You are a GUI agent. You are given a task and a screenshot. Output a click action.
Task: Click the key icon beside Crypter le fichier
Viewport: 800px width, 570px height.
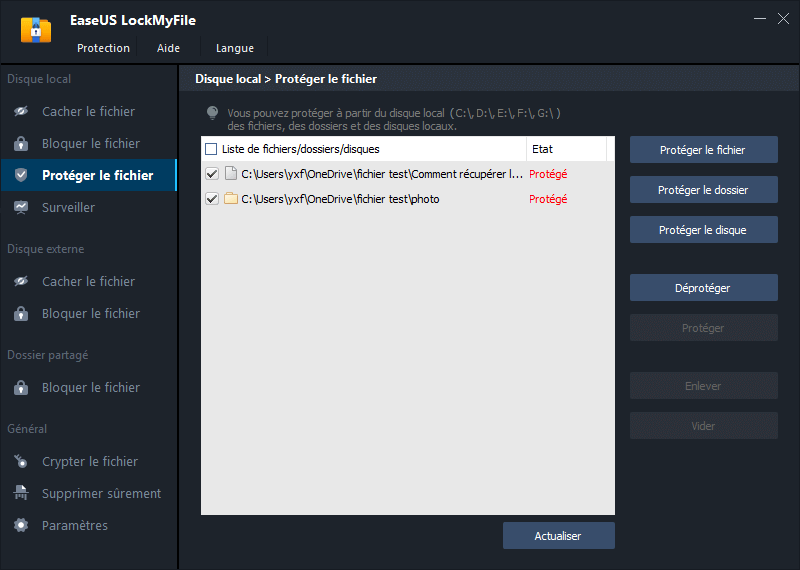pyautogui.click(x=21, y=461)
